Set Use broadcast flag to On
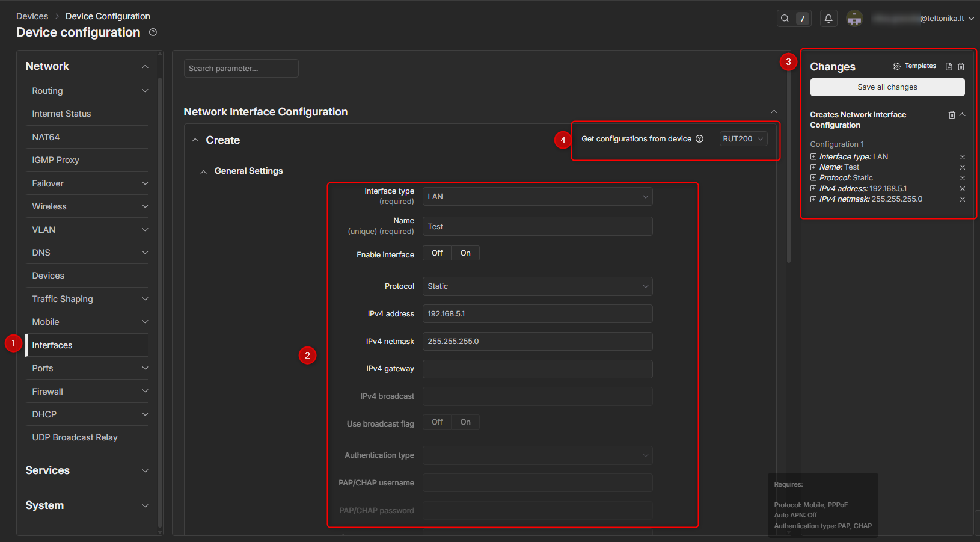This screenshot has width=980, height=542. pos(465,422)
